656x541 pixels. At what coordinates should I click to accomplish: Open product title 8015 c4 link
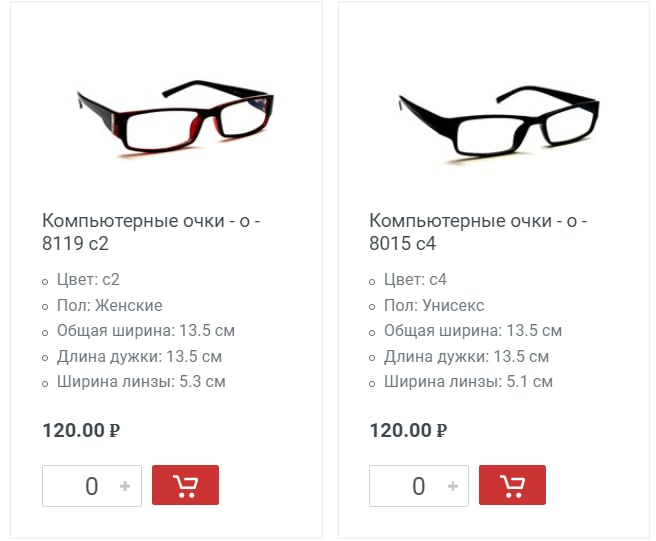478,232
